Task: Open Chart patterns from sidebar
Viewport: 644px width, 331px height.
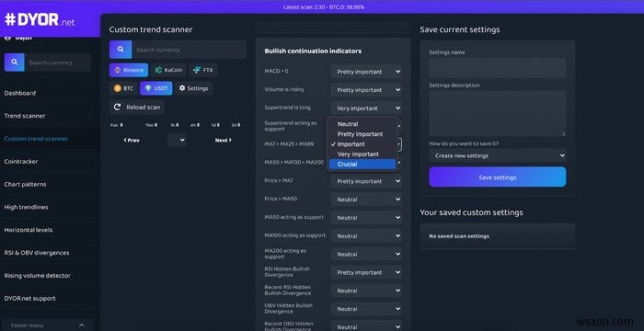Action: coord(25,185)
